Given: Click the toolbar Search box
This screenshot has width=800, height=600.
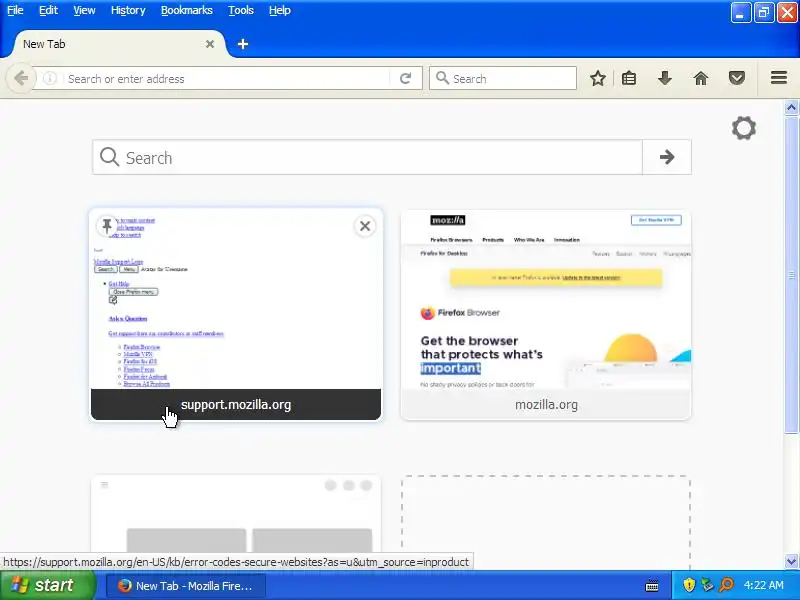Looking at the screenshot, I should click(503, 79).
